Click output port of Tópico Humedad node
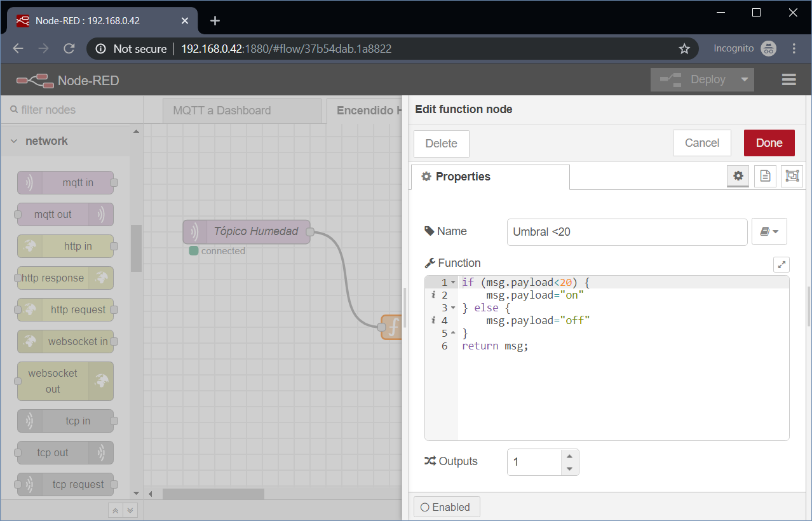The width and height of the screenshot is (812, 521). [310, 232]
